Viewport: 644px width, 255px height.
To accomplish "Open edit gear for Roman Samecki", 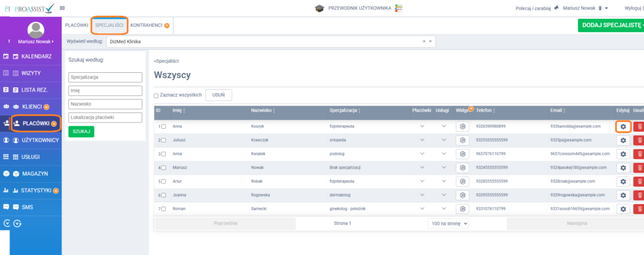I will (x=623, y=209).
